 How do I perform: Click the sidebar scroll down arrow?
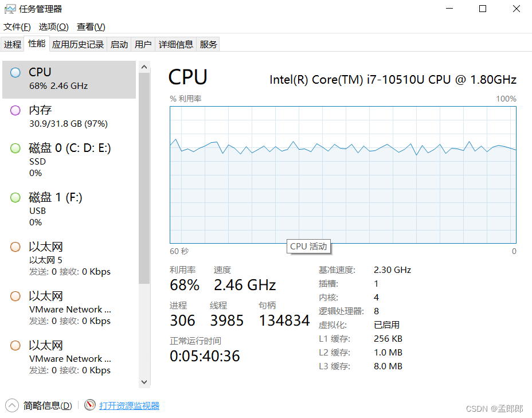click(144, 382)
